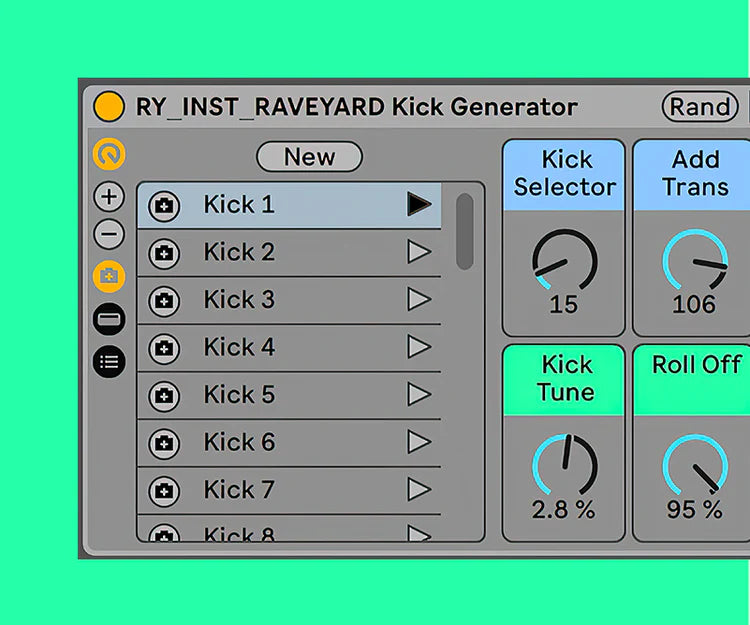Click the plus add-variation icon

109,197
